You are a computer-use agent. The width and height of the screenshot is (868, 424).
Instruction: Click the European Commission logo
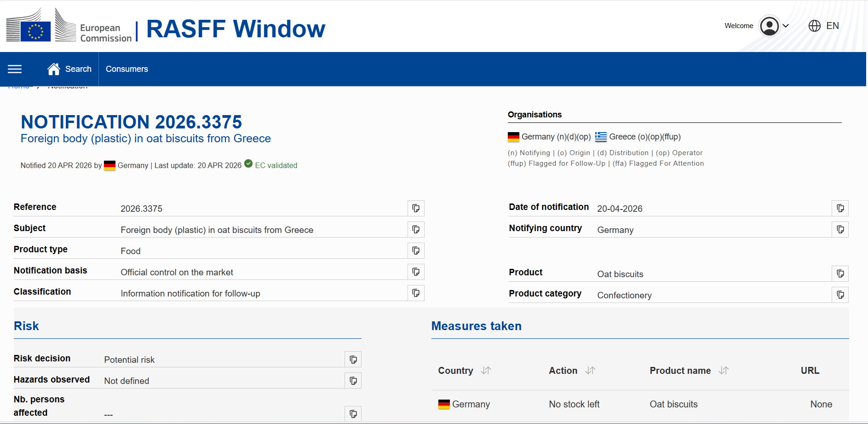[69, 27]
